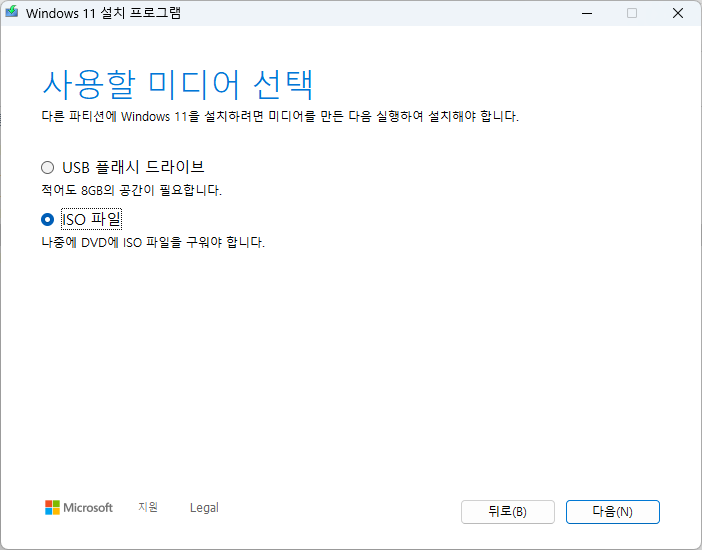Viewport: 702px width, 550px height.
Task: Click the Microsoft logo
Action: coord(79,507)
